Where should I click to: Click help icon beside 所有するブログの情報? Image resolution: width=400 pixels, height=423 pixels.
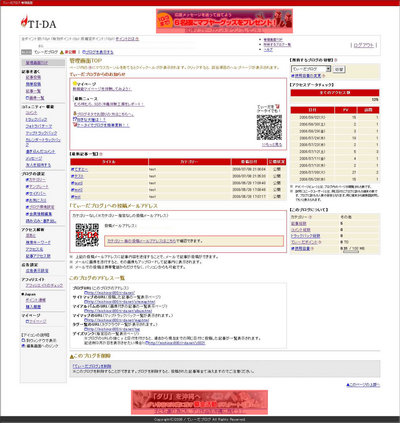[x=336, y=60]
